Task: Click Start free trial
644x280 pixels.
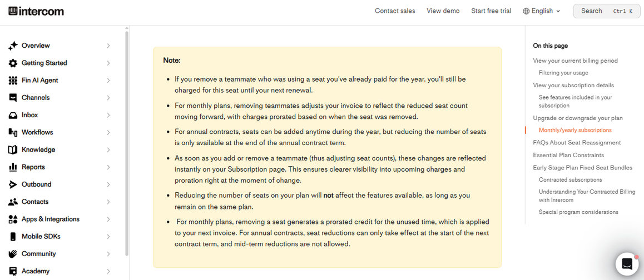Action: pyautogui.click(x=491, y=11)
